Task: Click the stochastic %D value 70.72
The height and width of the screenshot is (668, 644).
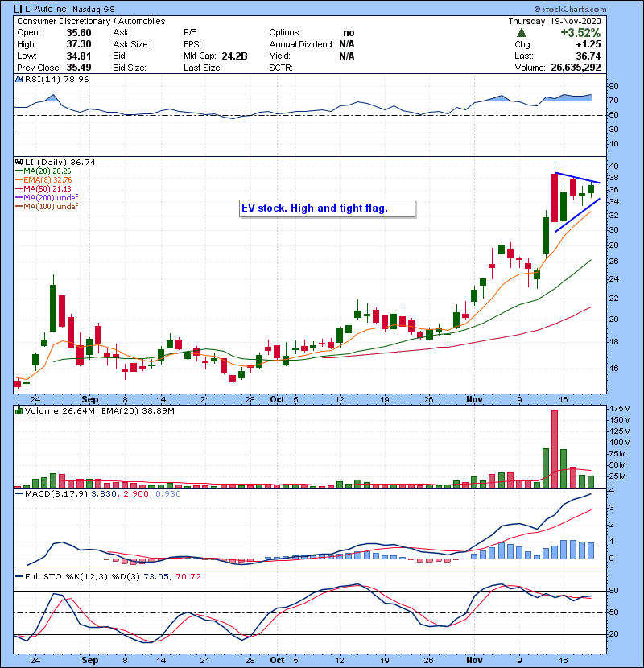Action: [x=188, y=576]
